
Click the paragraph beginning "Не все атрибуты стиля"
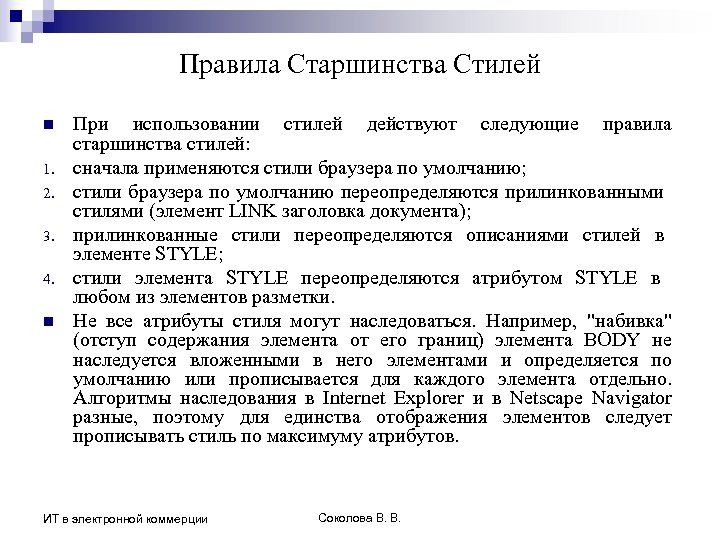coord(372,378)
